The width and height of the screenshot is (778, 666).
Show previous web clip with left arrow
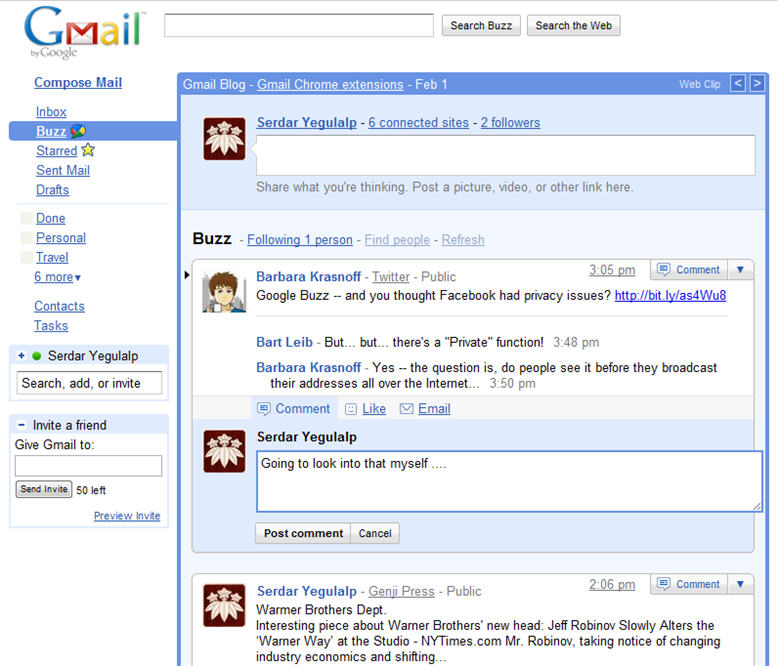[x=738, y=83]
